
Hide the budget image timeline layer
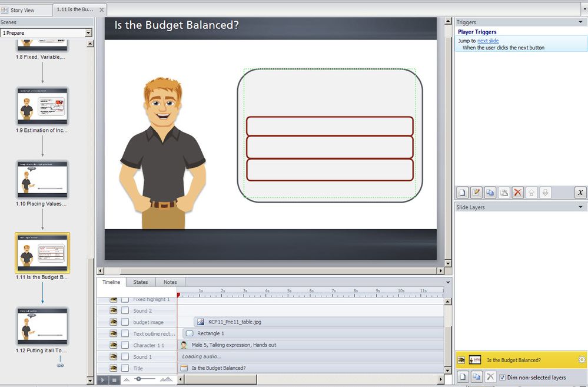coord(114,322)
